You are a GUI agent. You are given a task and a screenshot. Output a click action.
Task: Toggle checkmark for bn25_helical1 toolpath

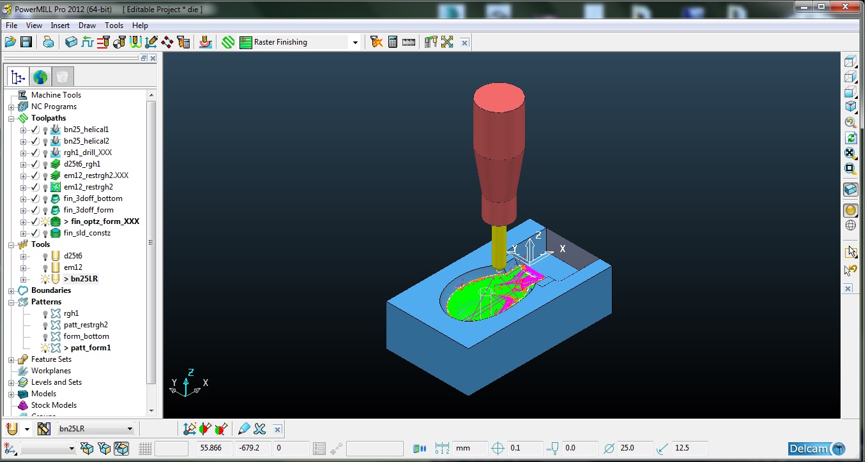pyautogui.click(x=35, y=130)
